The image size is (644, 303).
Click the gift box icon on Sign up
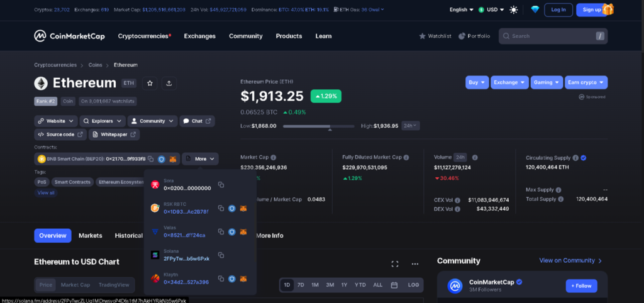(608, 9)
